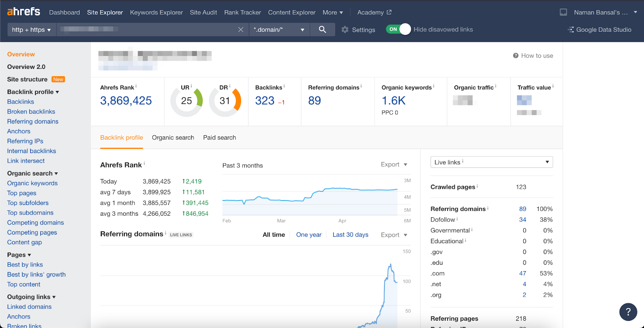Click the 323 backlinks count
644x328 pixels.
click(x=265, y=101)
